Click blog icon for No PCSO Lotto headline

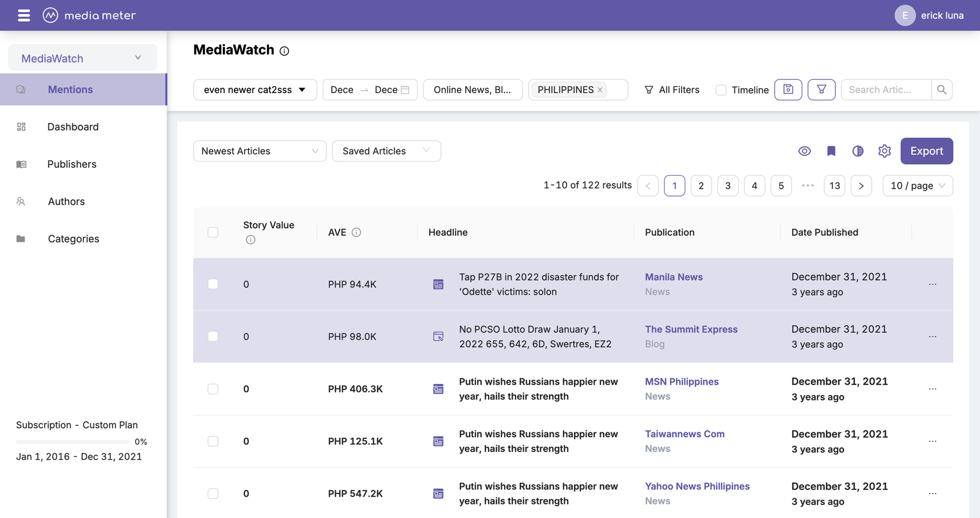[439, 336]
